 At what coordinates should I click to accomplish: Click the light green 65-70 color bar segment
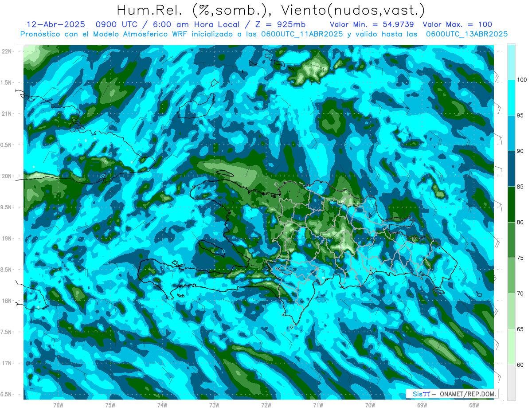click(511, 311)
